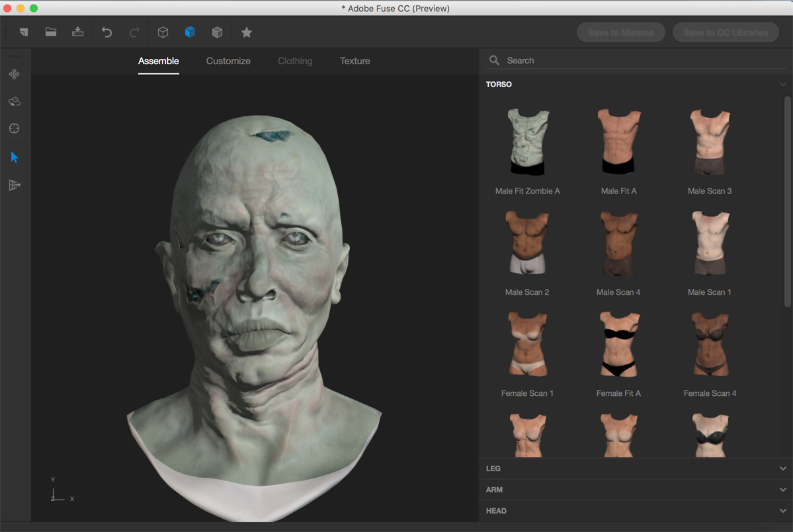Toggle the blue shaded cube view mode

pyautogui.click(x=190, y=32)
